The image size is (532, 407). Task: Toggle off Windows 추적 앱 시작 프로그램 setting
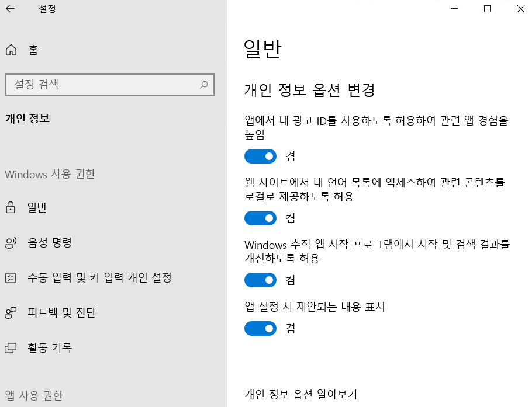pyautogui.click(x=260, y=280)
